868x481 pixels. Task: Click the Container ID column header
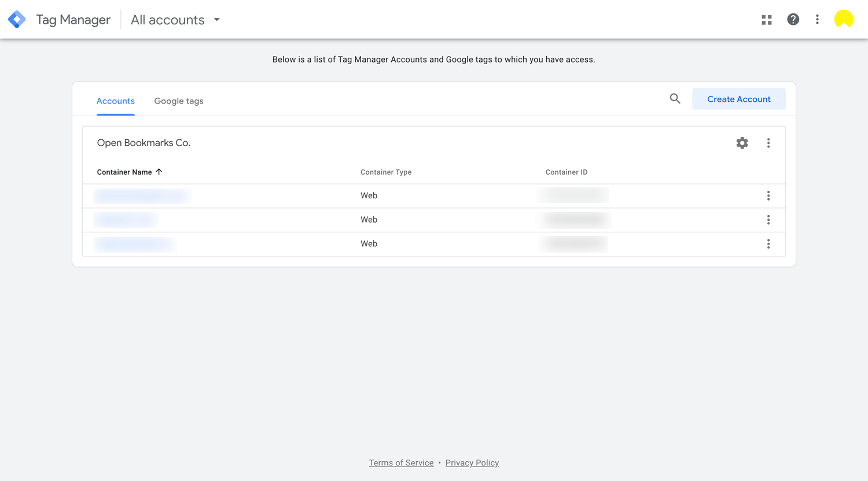point(567,172)
